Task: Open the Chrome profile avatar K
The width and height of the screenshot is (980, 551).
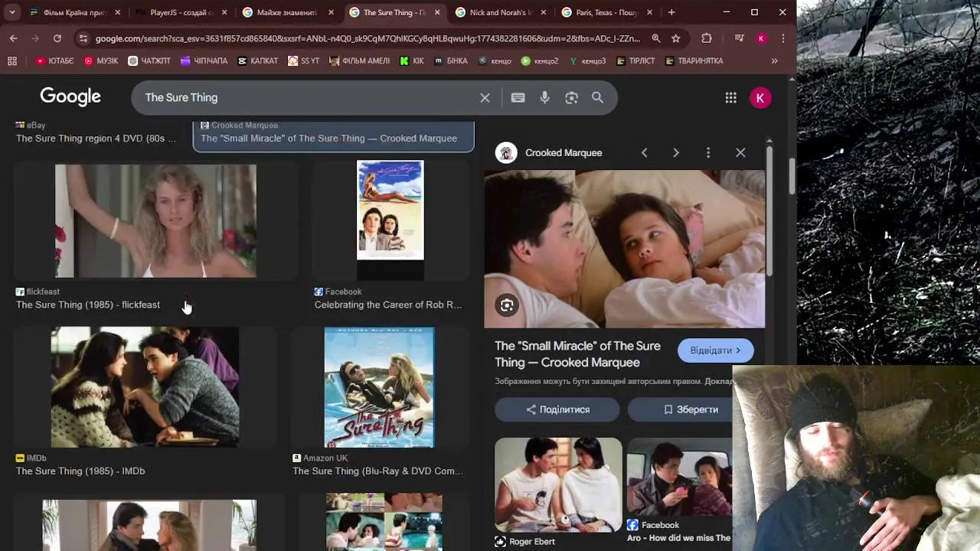Action: click(761, 38)
